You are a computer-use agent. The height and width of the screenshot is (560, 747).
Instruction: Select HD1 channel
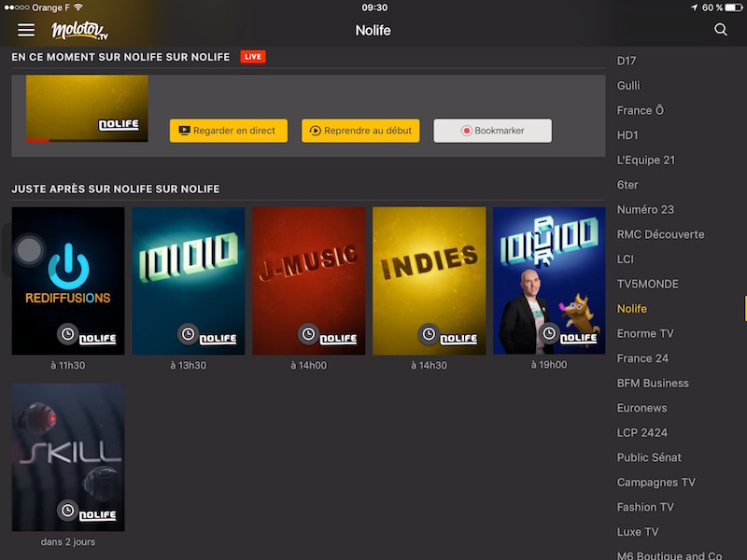click(627, 135)
